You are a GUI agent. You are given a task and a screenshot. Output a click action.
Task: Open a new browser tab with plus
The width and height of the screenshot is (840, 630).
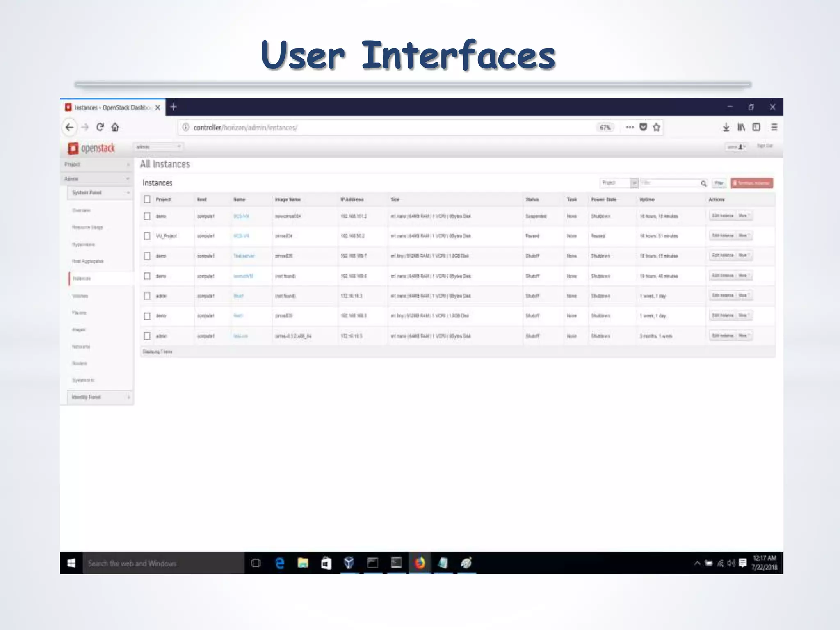click(x=173, y=107)
